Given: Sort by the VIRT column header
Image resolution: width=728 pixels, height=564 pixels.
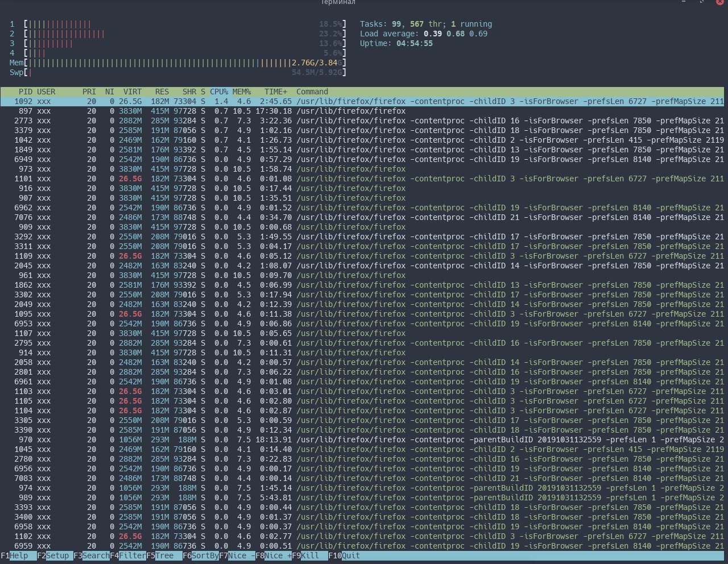Looking at the screenshot, I should [133, 92].
